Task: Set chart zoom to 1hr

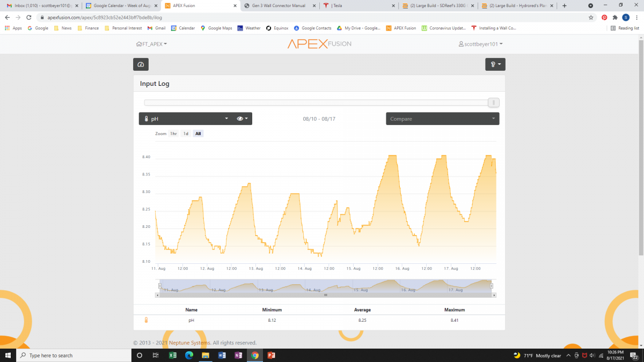Action: [173, 134]
